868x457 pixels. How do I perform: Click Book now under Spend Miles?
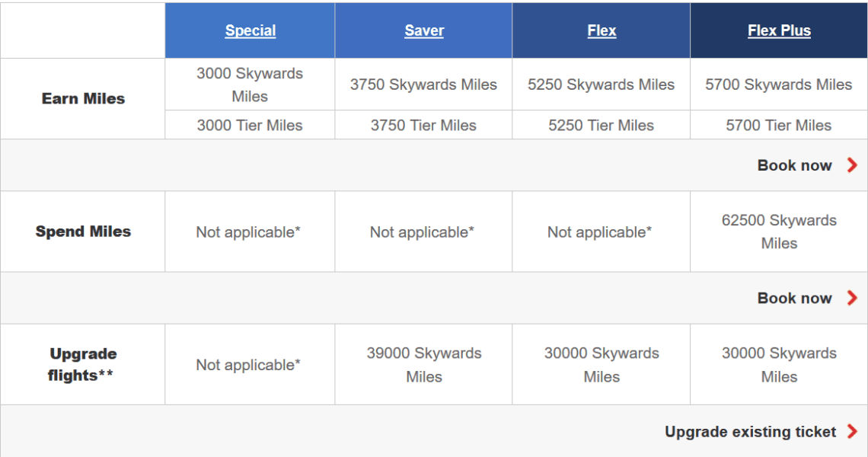coord(794,298)
